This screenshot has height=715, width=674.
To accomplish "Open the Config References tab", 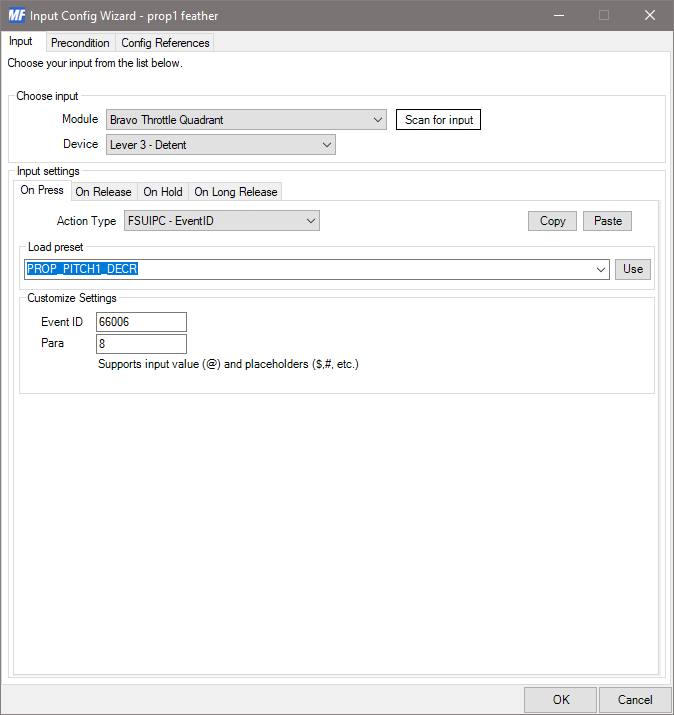I will click(165, 43).
